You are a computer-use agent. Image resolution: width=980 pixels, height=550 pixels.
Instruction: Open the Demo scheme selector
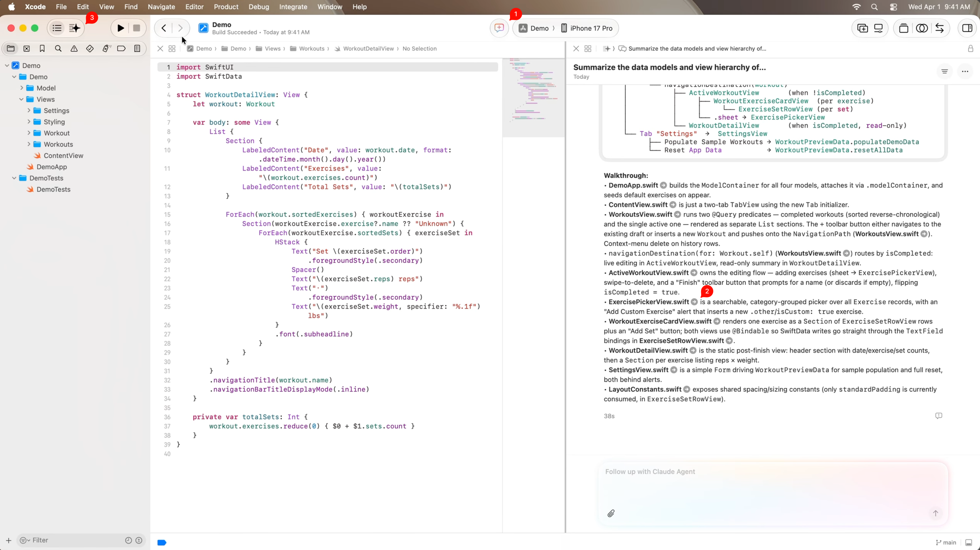click(x=534, y=28)
